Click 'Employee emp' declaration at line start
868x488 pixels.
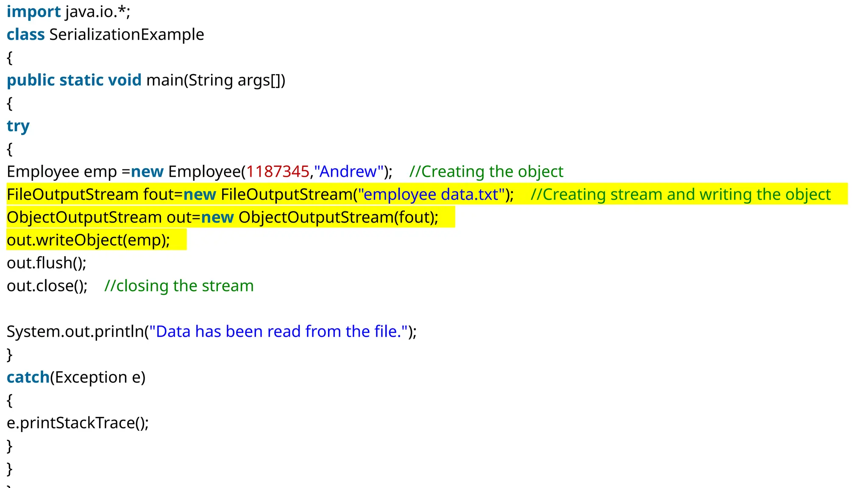coord(62,172)
